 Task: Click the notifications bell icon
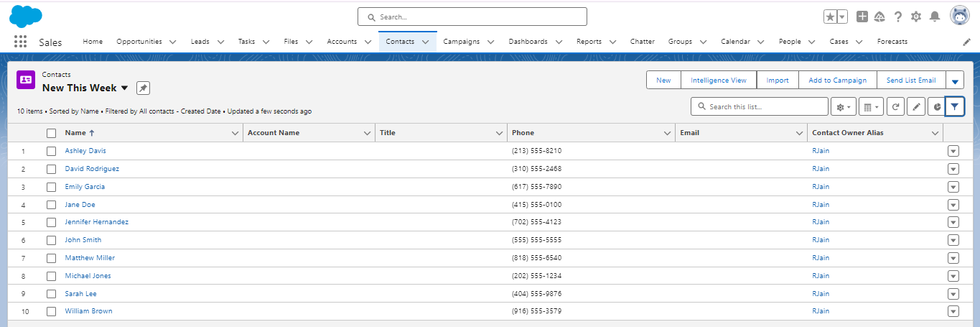[935, 17]
